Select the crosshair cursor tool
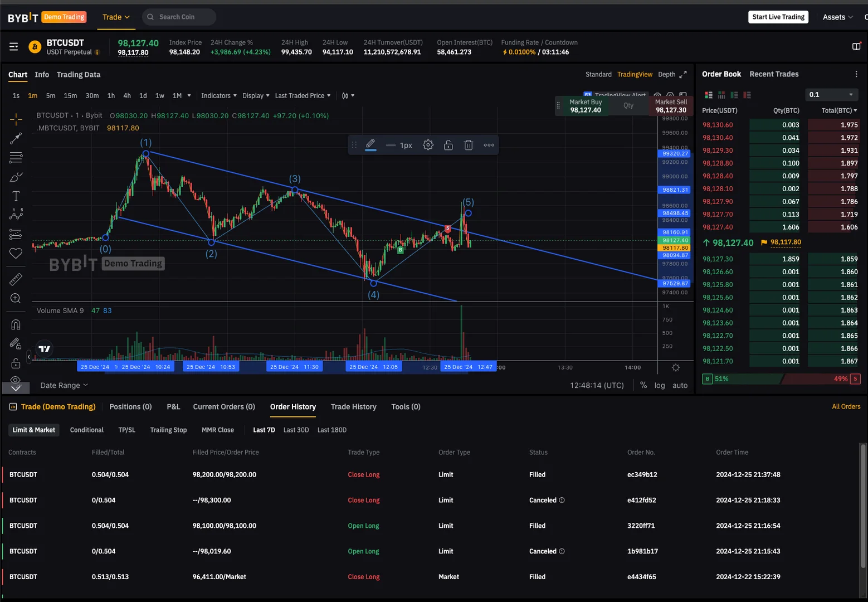This screenshot has width=868, height=602. [16, 119]
